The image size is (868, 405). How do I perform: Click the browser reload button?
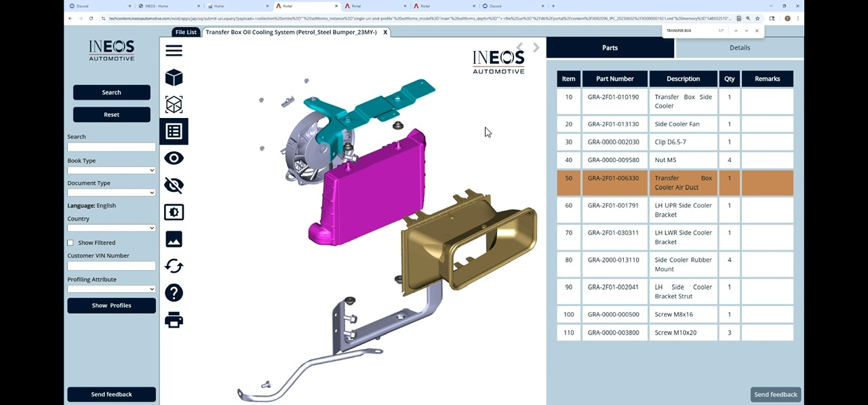91,18
